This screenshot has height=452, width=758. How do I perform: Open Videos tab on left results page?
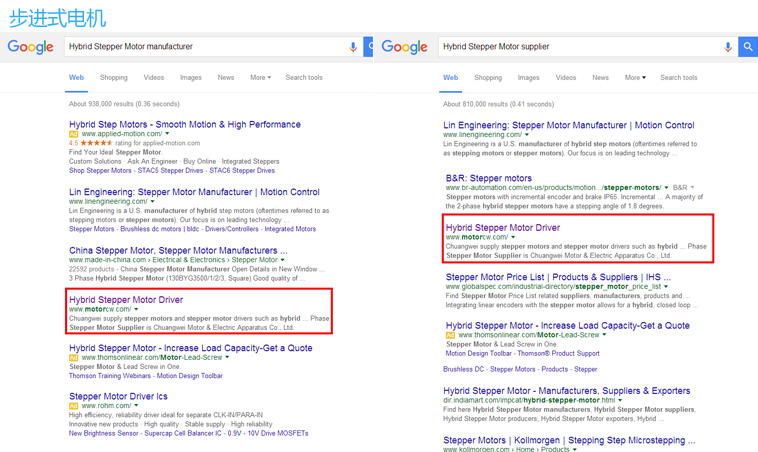[154, 77]
